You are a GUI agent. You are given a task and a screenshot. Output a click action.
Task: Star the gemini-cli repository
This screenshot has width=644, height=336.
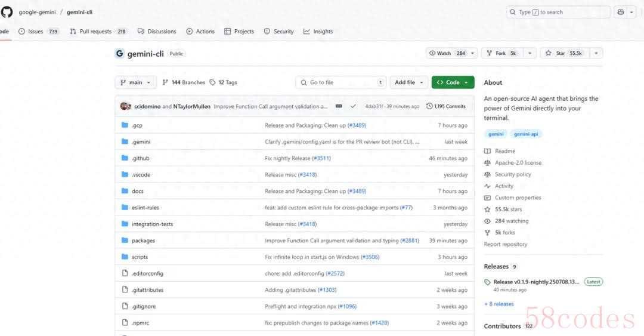(564, 53)
